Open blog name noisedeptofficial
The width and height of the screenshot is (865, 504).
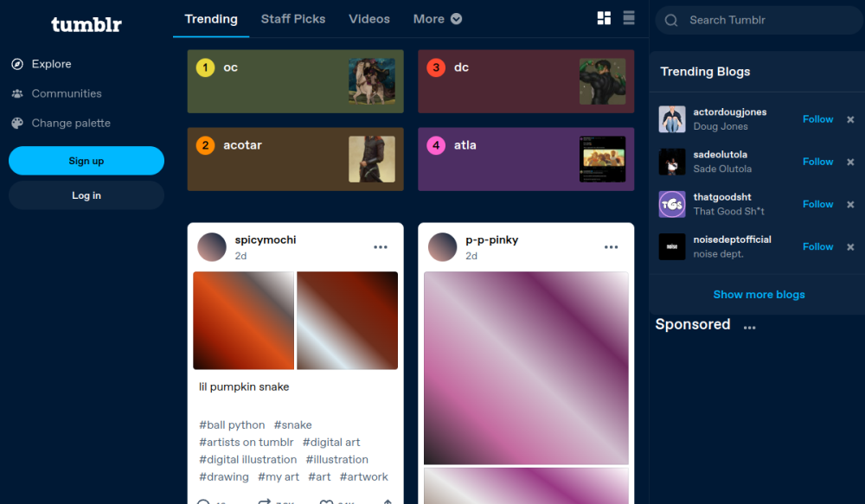coord(732,239)
